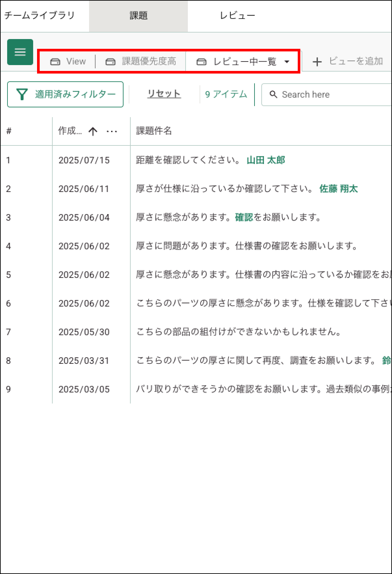
Task: Click the funnel filter icon
Action: [x=22, y=94]
